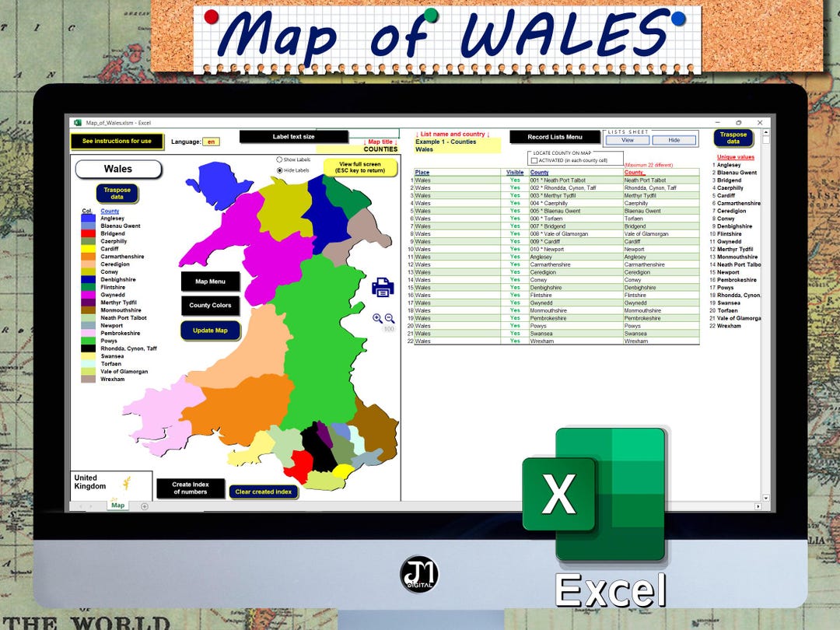The height and width of the screenshot is (630, 840).
Task: Select the Show Labels radio button
Action: pos(279,159)
